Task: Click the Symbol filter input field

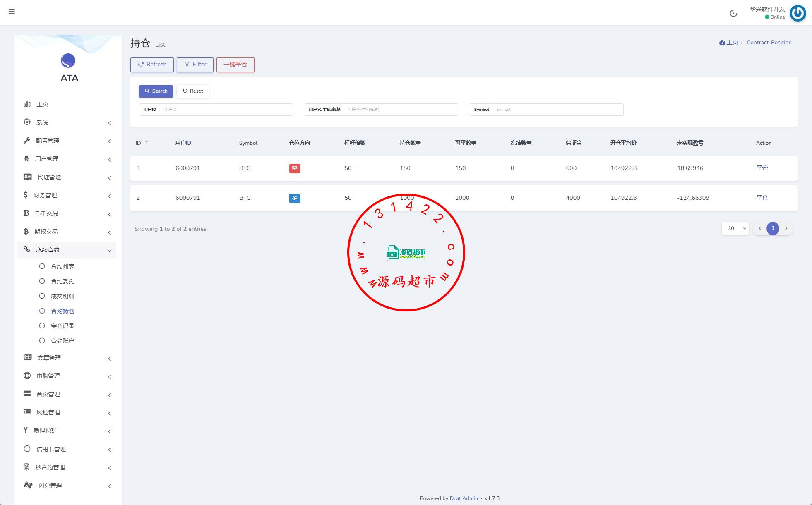Action: point(557,110)
